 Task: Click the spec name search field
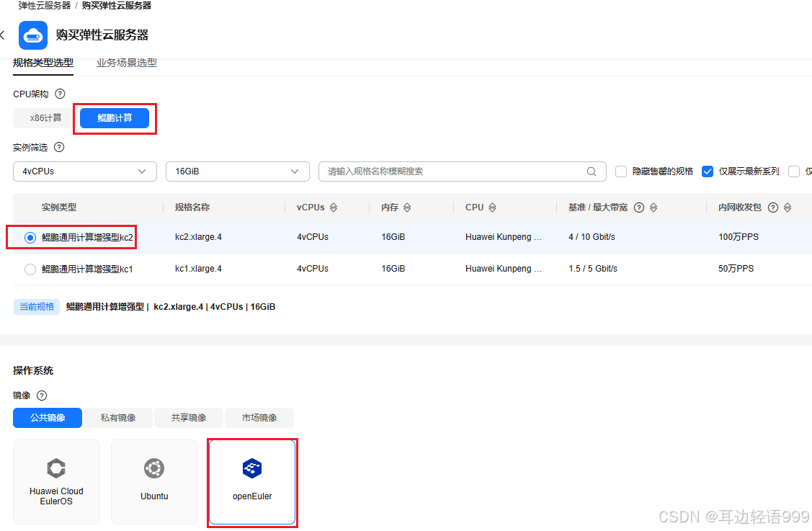pyautogui.click(x=463, y=171)
